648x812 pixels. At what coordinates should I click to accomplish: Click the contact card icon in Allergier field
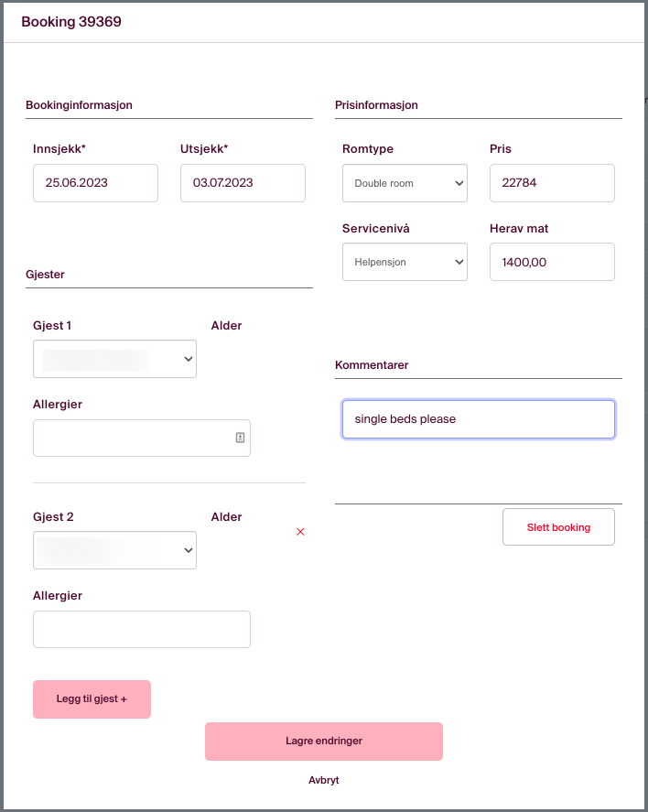coord(240,438)
